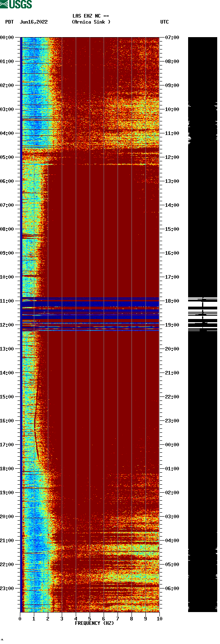This screenshot has width=220, height=644.
Task: Click the '07:00' UTC time label
Action: pos(172,38)
